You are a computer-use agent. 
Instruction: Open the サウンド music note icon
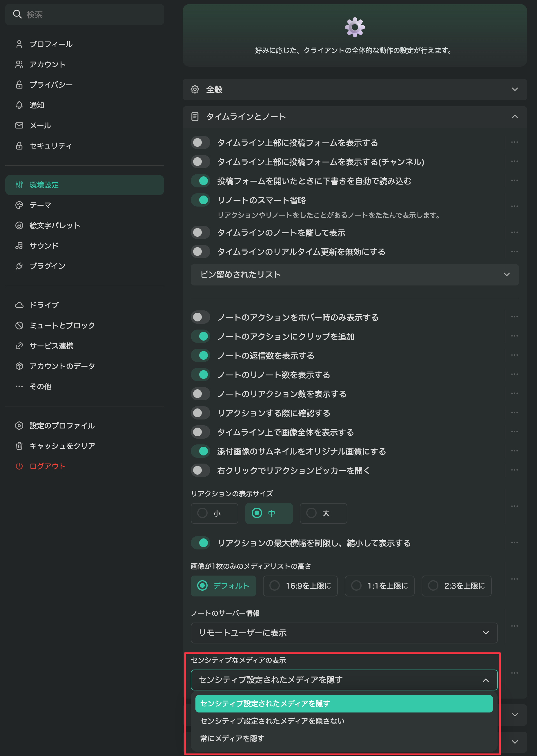[19, 245]
